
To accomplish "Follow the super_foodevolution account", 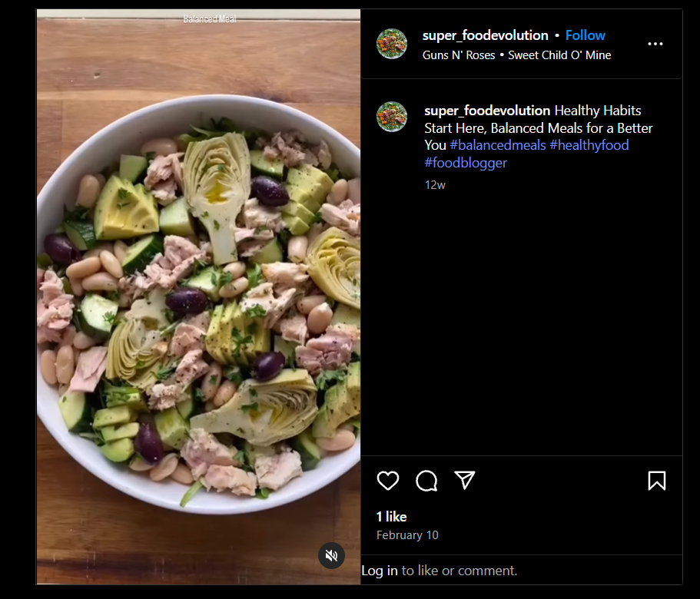I will [585, 35].
